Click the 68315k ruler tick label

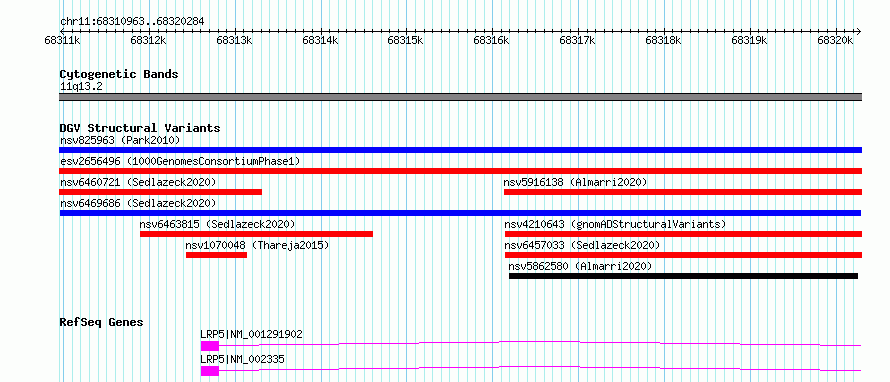click(x=405, y=40)
